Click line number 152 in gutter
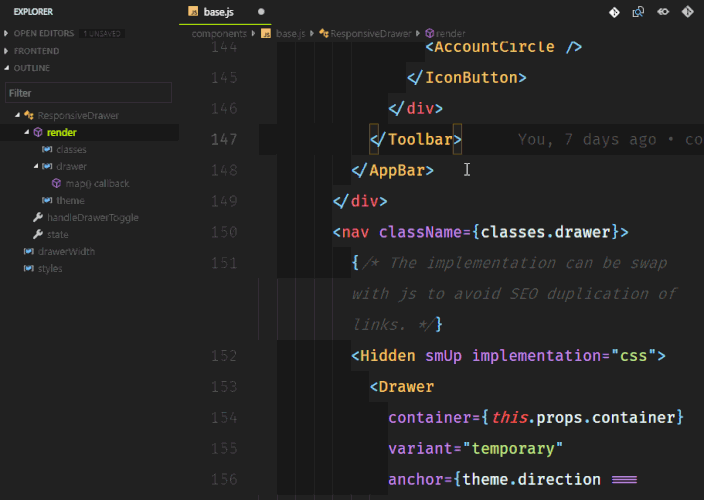 click(x=224, y=356)
